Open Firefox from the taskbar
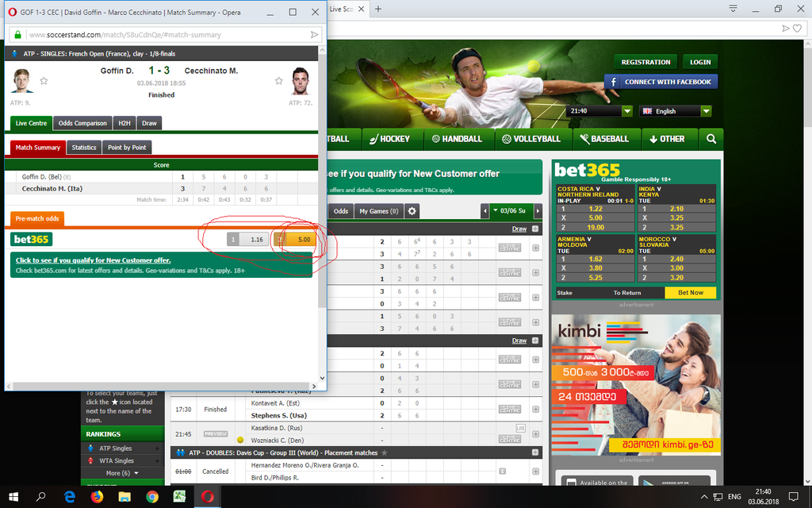 (97, 497)
